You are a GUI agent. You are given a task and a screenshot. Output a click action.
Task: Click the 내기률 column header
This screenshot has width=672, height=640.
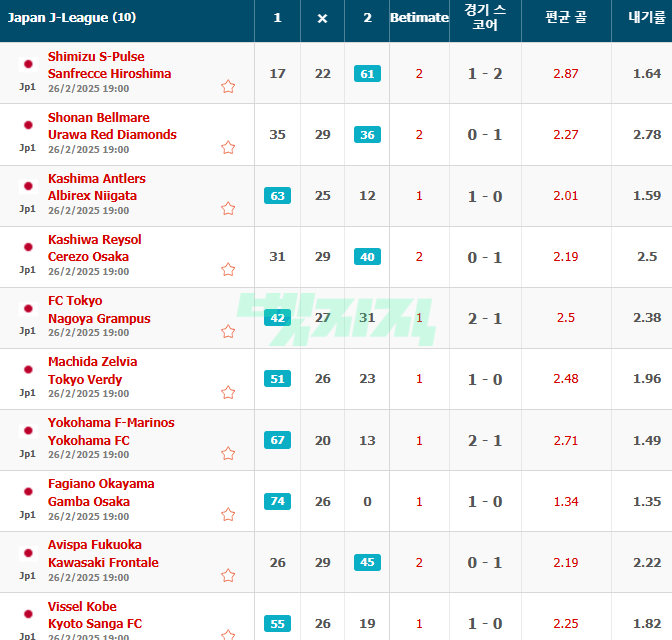click(x=647, y=17)
